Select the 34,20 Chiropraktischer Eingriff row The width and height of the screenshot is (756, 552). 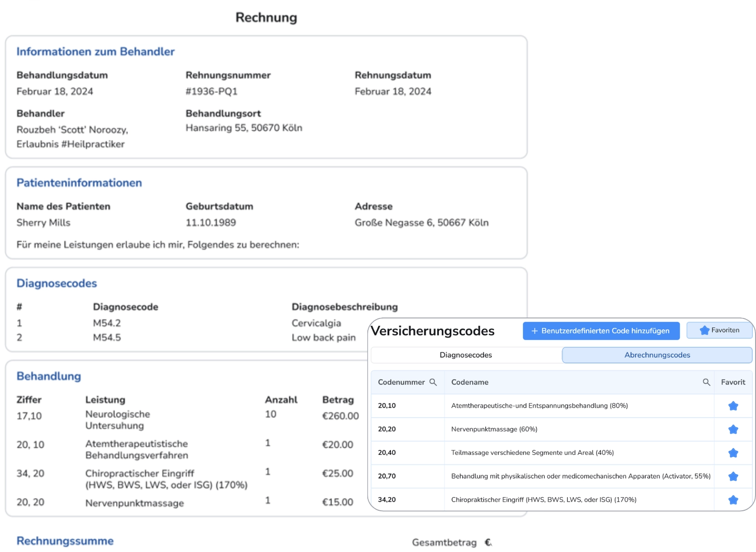[x=544, y=500]
